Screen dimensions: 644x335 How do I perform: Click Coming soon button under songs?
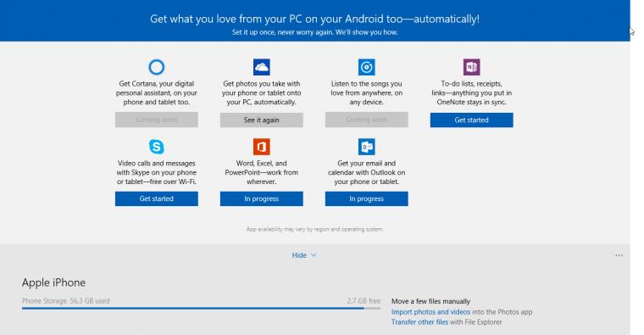[366, 120]
